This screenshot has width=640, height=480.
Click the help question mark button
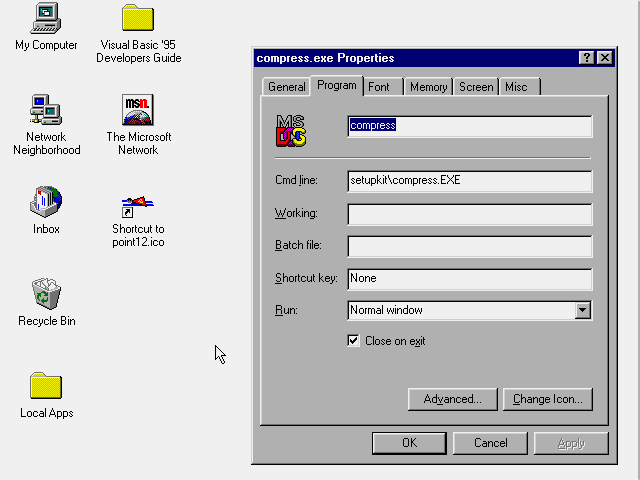click(x=586, y=58)
